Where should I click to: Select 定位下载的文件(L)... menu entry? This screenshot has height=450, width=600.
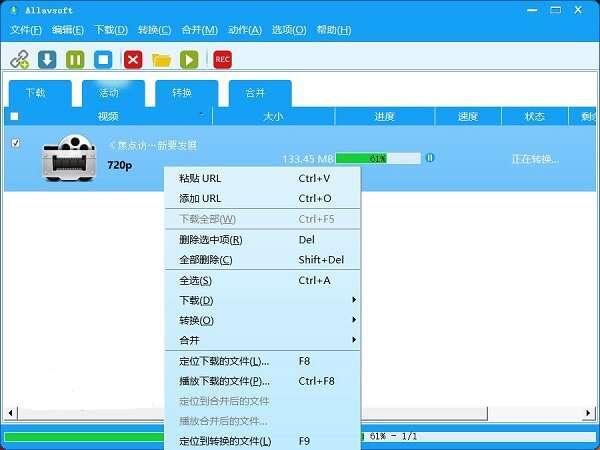pyautogui.click(x=262, y=361)
